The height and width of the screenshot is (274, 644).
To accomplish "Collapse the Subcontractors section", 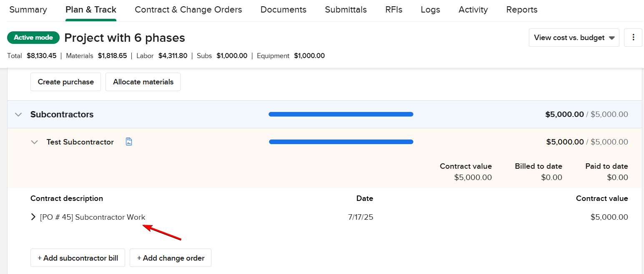I will 18,114.
